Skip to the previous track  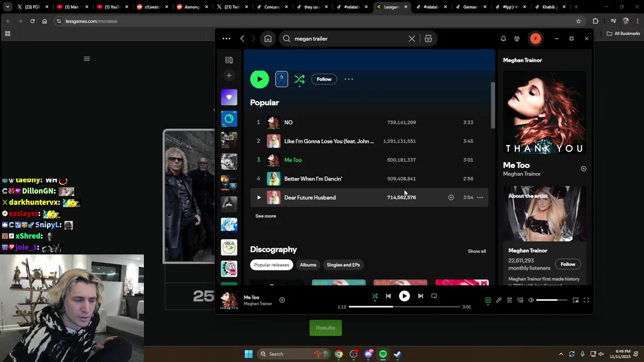(x=388, y=296)
